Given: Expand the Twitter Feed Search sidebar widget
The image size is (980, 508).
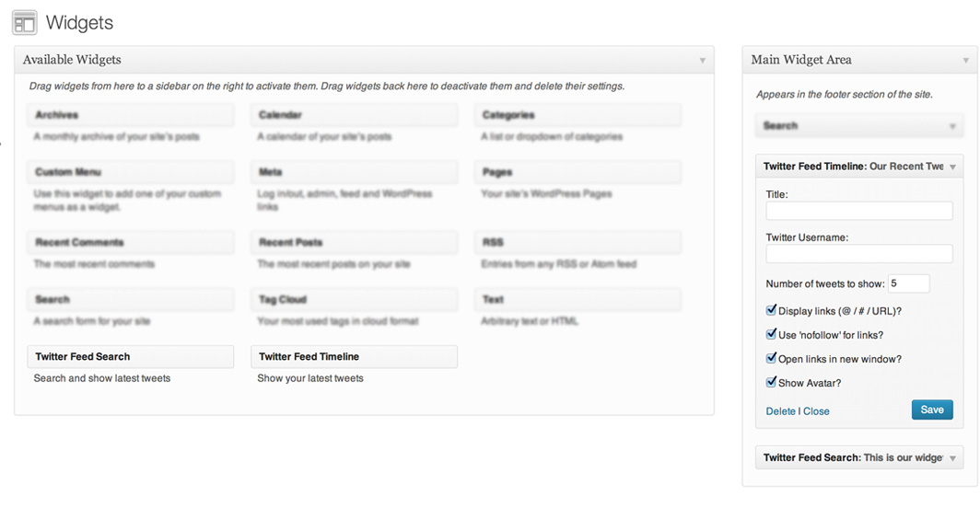Looking at the screenshot, I should pos(858,457).
